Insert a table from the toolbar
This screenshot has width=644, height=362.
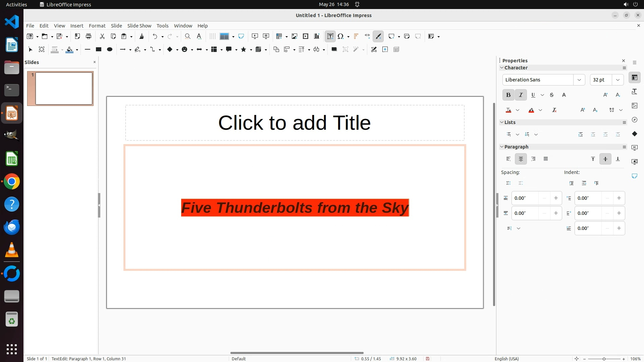tap(279, 36)
